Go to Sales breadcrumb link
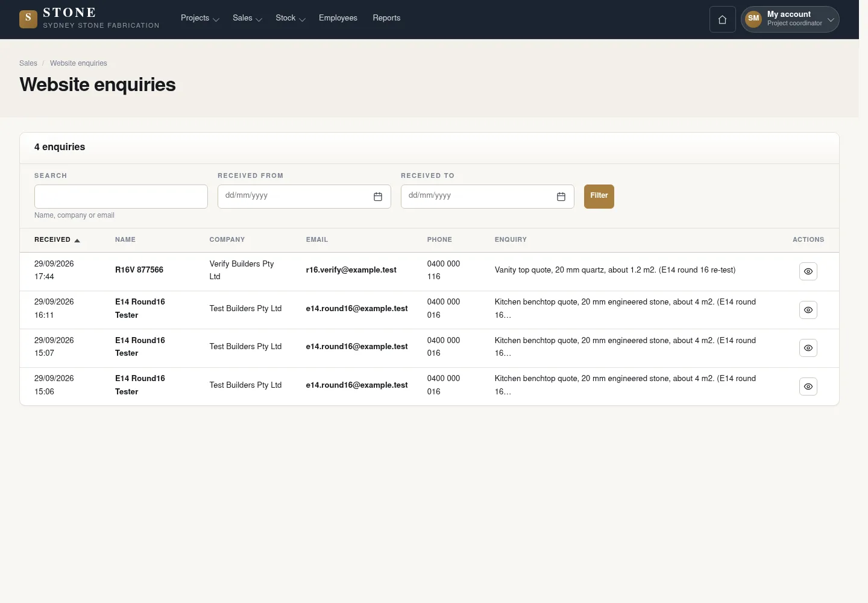 (28, 63)
